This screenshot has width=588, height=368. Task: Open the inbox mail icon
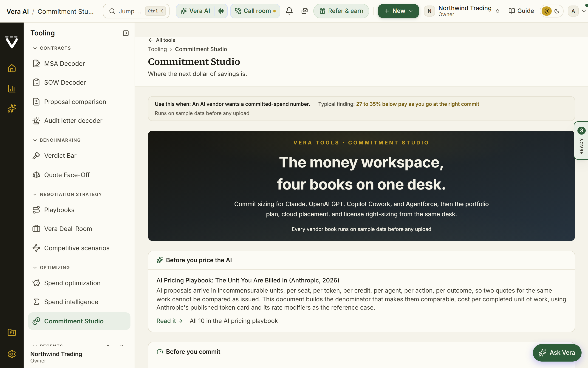click(304, 11)
